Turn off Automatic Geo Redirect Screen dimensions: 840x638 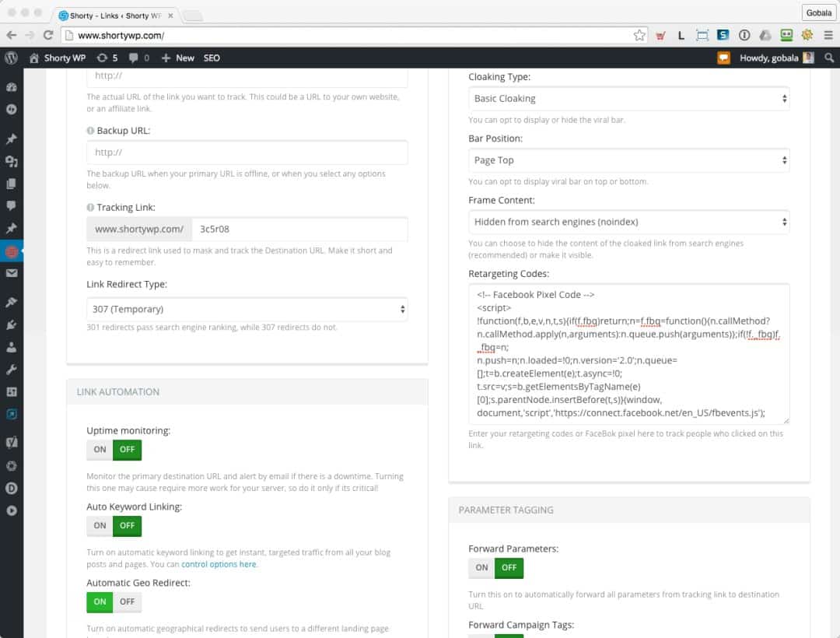(x=127, y=602)
